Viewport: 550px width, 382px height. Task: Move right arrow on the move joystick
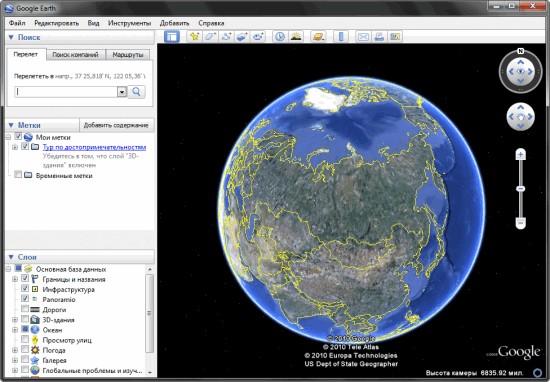[x=530, y=117]
